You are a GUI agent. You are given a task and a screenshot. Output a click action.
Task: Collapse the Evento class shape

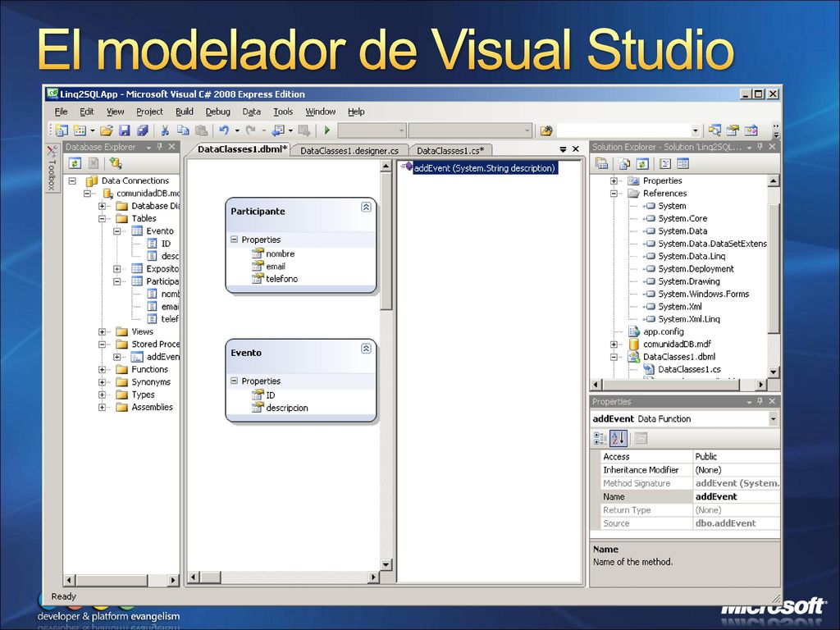(x=366, y=348)
